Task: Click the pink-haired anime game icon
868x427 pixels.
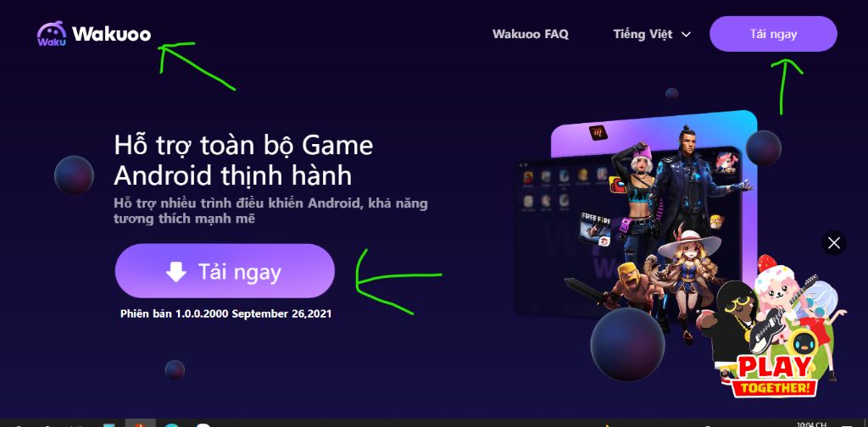Action: [x=726, y=163]
